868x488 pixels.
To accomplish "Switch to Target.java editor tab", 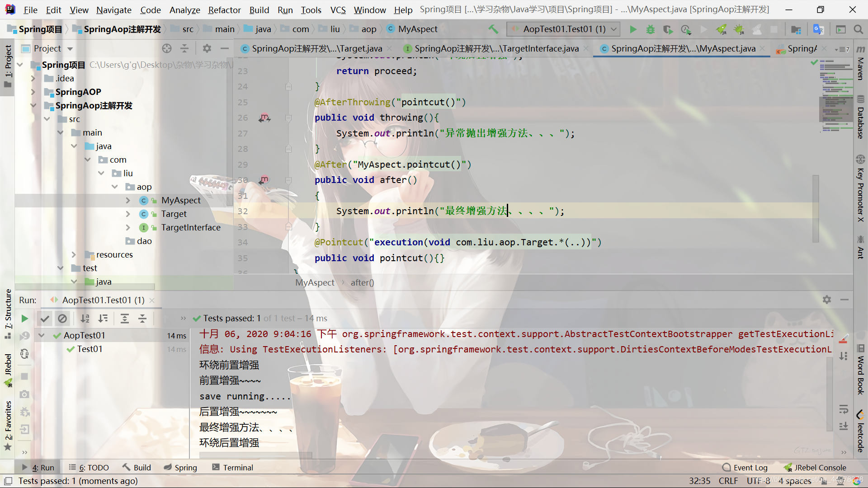I will [x=316, y=49].
